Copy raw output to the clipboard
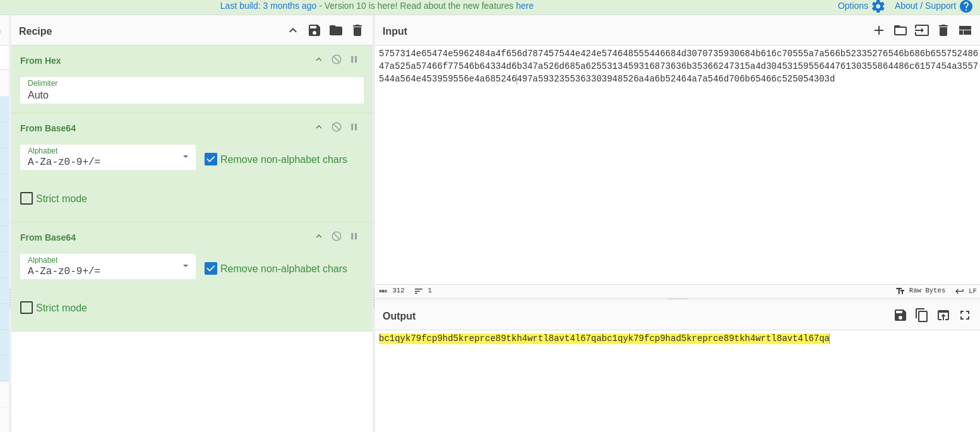Viewport: 980px width, 432px height. (x=921, y=315)
